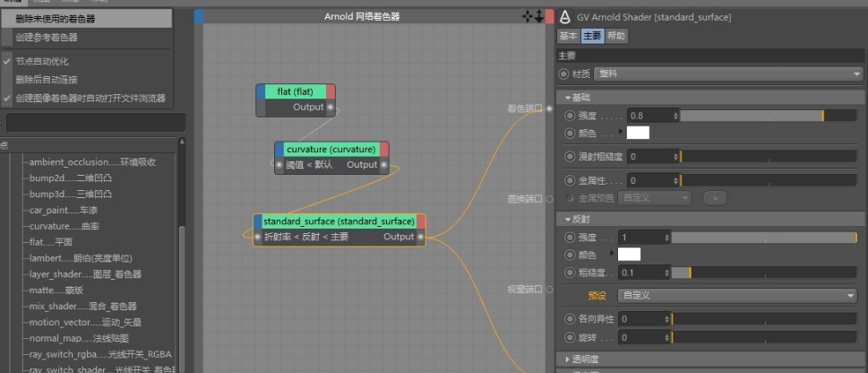Click curvature node Output port
The image size is (868, 373).
pyautogui.click(x=384, y=165)
